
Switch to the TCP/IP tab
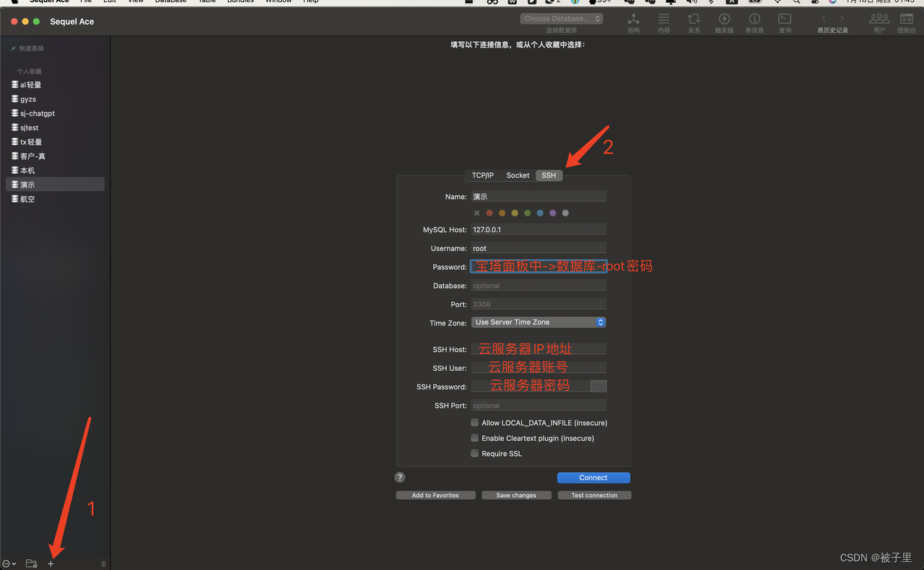(483, 175)
